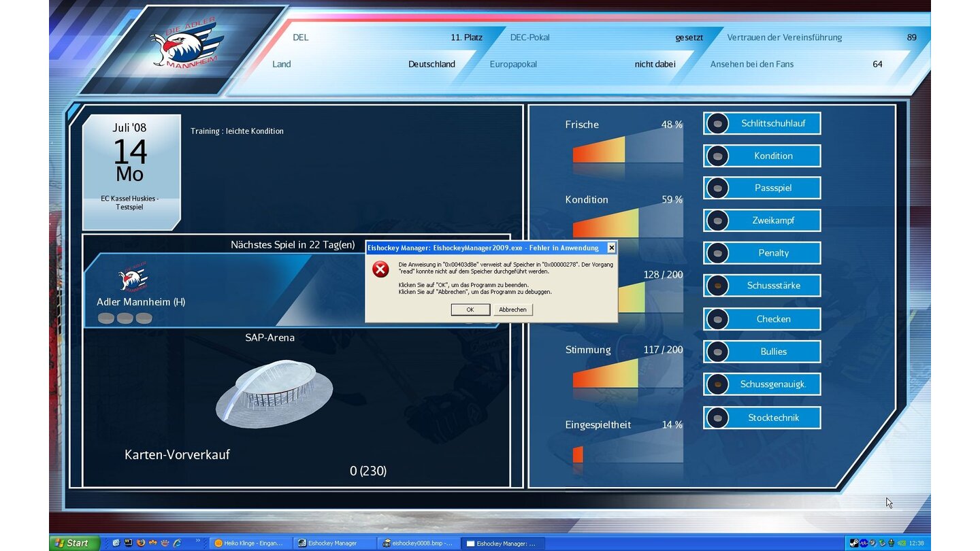This screenshot has width=980, height=551.
Task: Click Vertrauen der Vereinsführung value 89
Action: [912, 37]
